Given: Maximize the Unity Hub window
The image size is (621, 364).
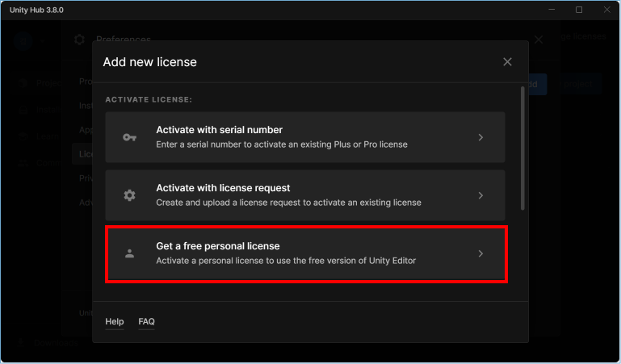Looking at the screenshot, I should click(x=579, y=10).
